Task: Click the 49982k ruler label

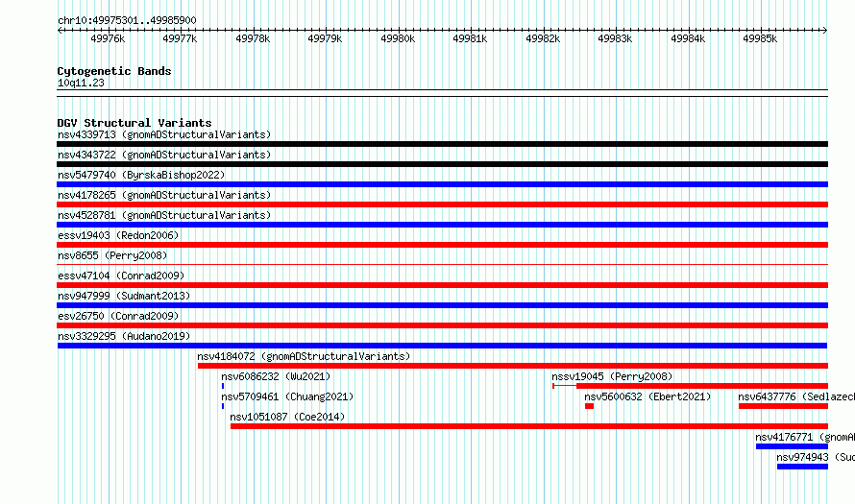Action: pyautogui.click(x=543, y=38)
